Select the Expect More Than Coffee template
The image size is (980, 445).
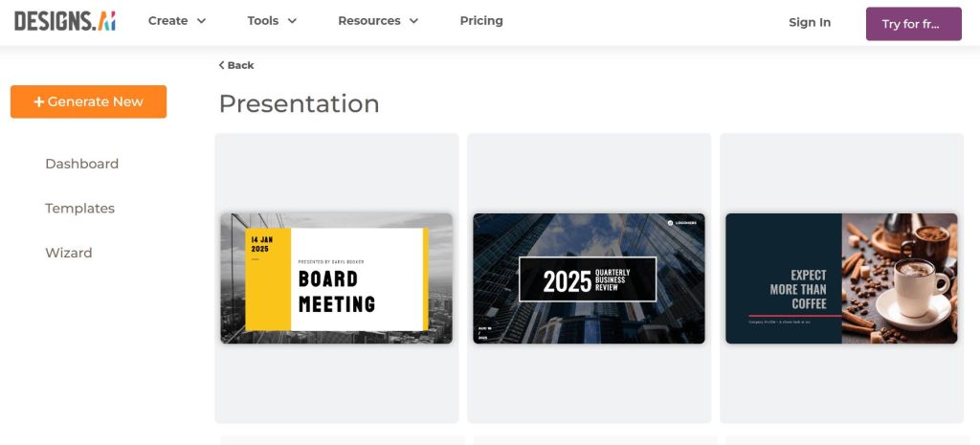pos(841,278)
